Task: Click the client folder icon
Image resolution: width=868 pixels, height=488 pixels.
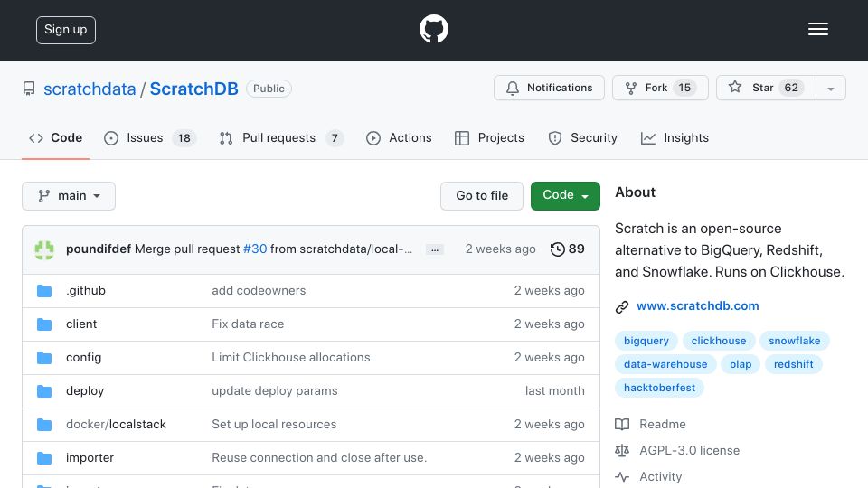Action: pyautogui.click(x=44, y=324)
